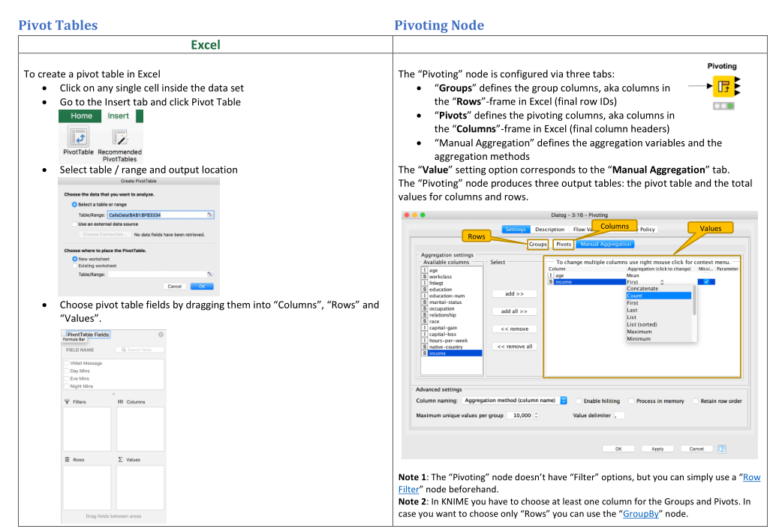Click the type icon beside education
The image size is (779, 532).
click(x=425, y=289)
